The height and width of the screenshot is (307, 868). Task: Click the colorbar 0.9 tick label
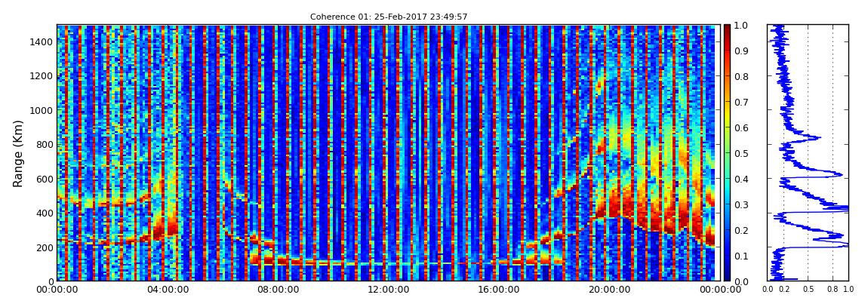pyautogui.click(x=743, y=51)
